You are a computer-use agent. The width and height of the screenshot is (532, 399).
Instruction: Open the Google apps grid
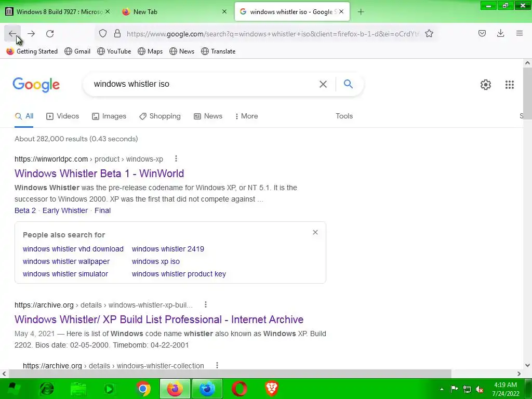tap(509, 85)
